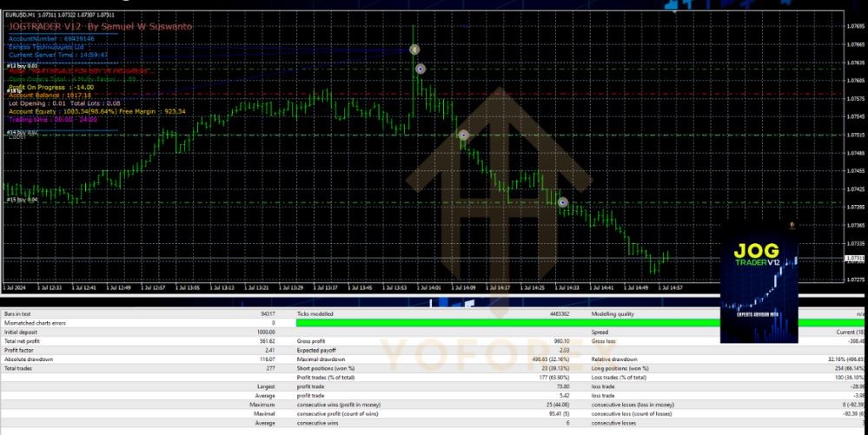The image size is (868, 435).
Task: Click the maximum consecutive wins value 25 (44.08)
Action: click(x=557, y=405)
